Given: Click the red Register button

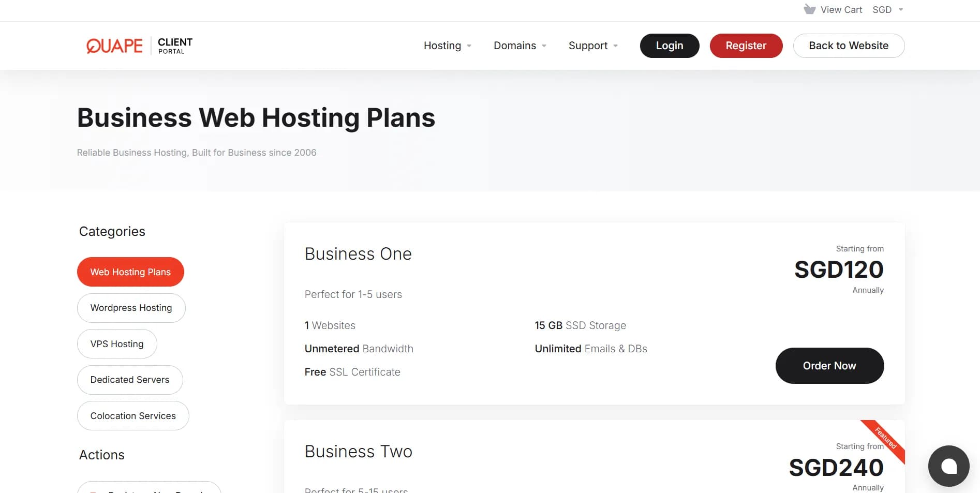Looking at the screenshot, I should tap(746, 46).
